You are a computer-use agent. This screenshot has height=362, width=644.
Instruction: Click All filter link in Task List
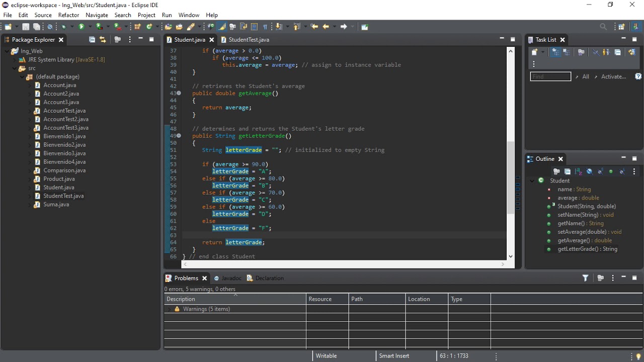(x=586, y=76)
